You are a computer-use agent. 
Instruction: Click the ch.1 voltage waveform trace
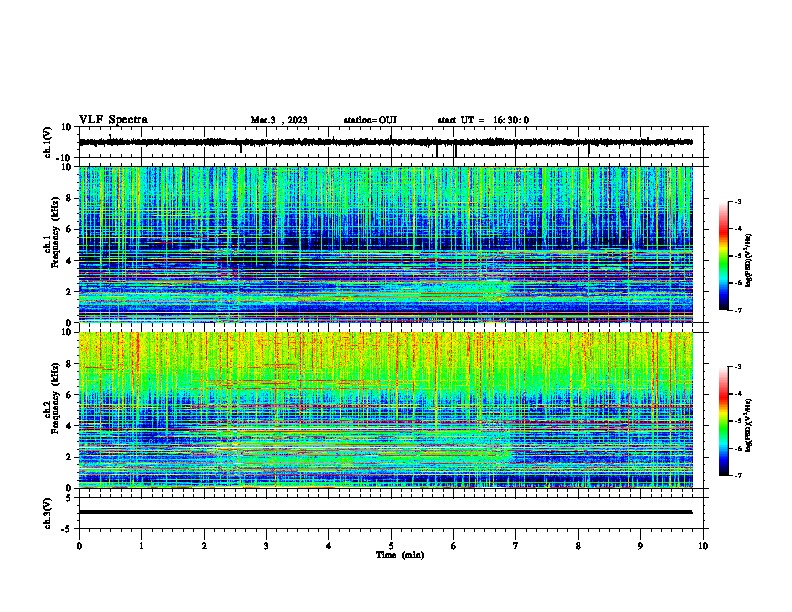pos(385,142)
